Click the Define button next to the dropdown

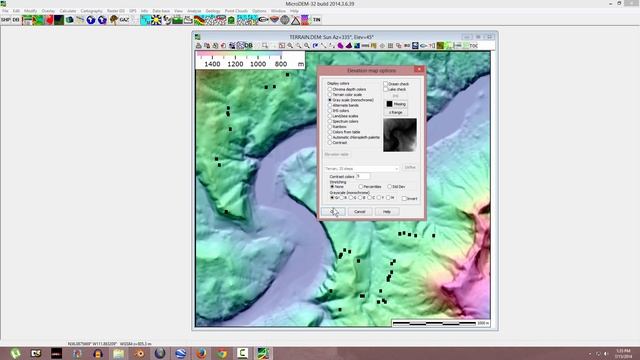click(410, 167)
